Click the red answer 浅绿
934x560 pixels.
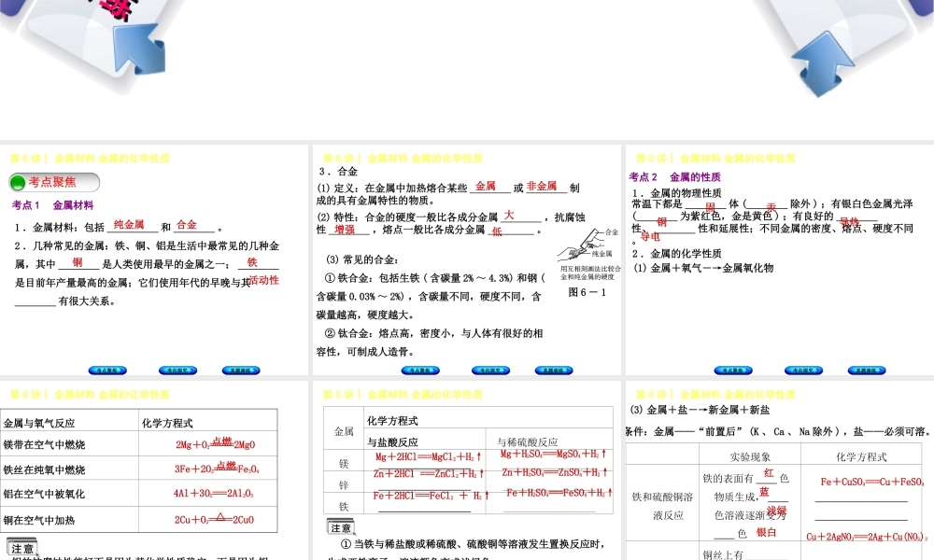click(776, 511)
